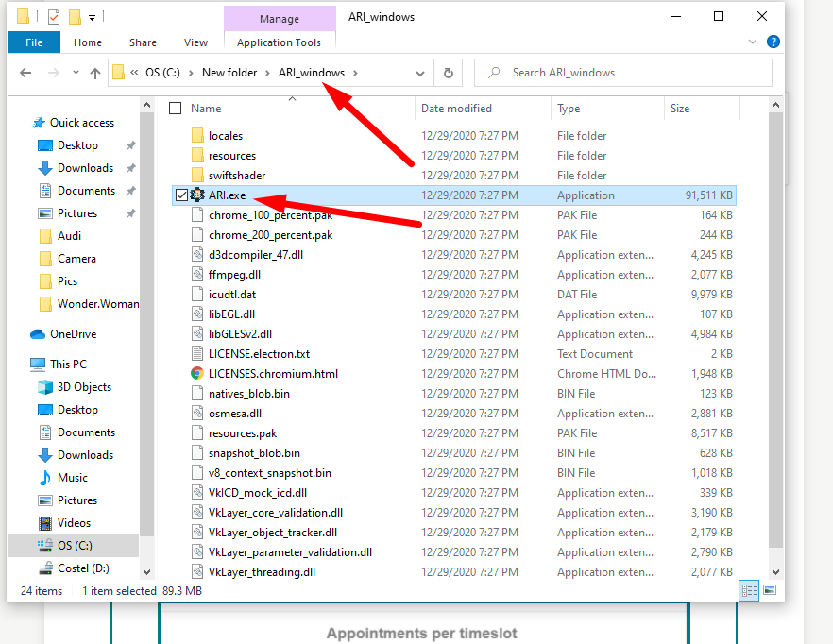Viewport: 833px width, 644px height.
Task: Click the ffmpeg.dll file icon
Action: pyautogui.click(x=197, y=274)
